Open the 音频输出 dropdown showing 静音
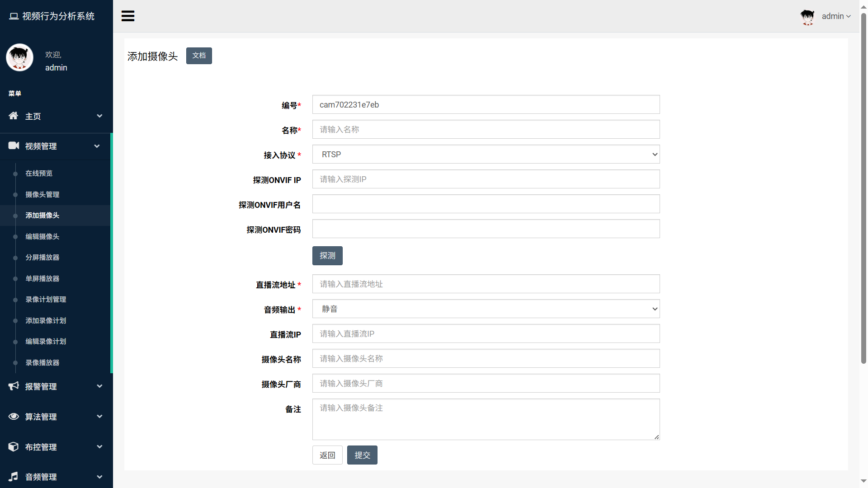The image size is (868, 488). (x=486, y=309)
